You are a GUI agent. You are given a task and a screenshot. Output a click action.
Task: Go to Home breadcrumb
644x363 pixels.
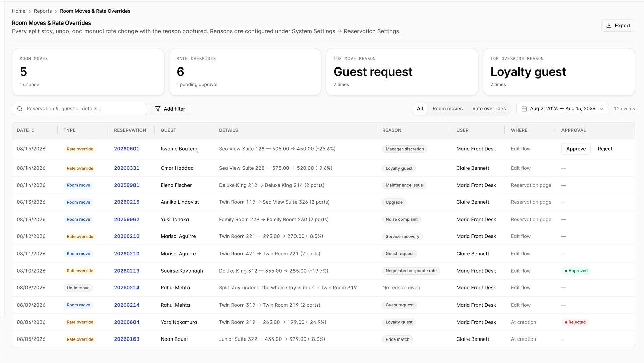tap(19, 11)
